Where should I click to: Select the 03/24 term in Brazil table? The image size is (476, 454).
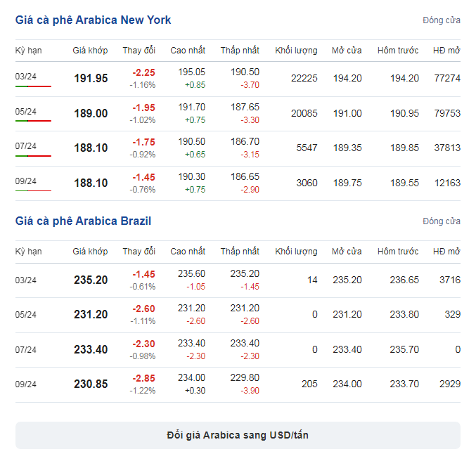26,280
